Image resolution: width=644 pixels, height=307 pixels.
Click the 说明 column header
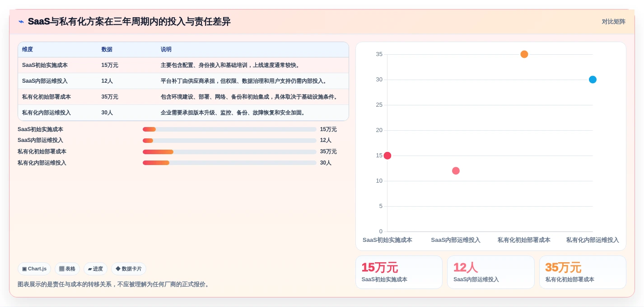pyautogui.click(x=166, y=49)
